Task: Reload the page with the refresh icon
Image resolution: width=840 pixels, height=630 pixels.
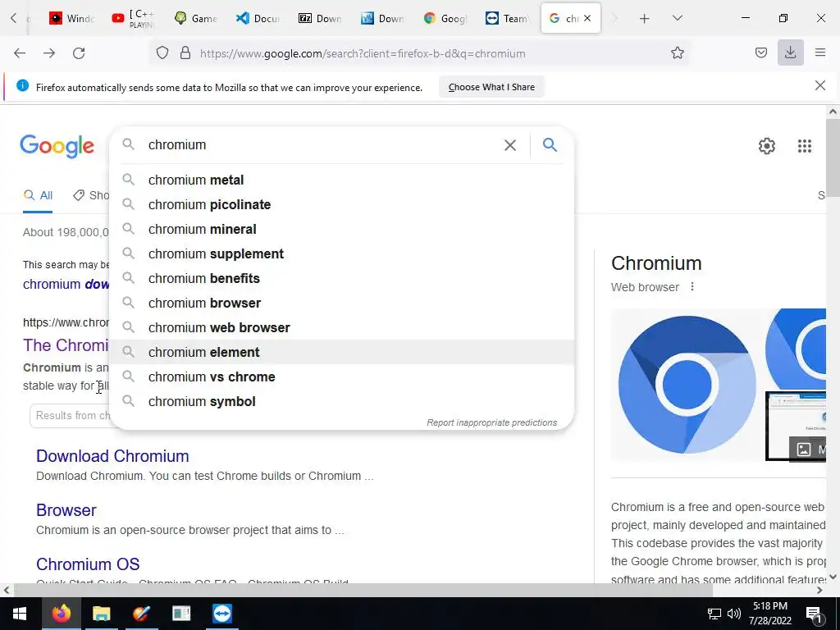Action: [79, 53]
